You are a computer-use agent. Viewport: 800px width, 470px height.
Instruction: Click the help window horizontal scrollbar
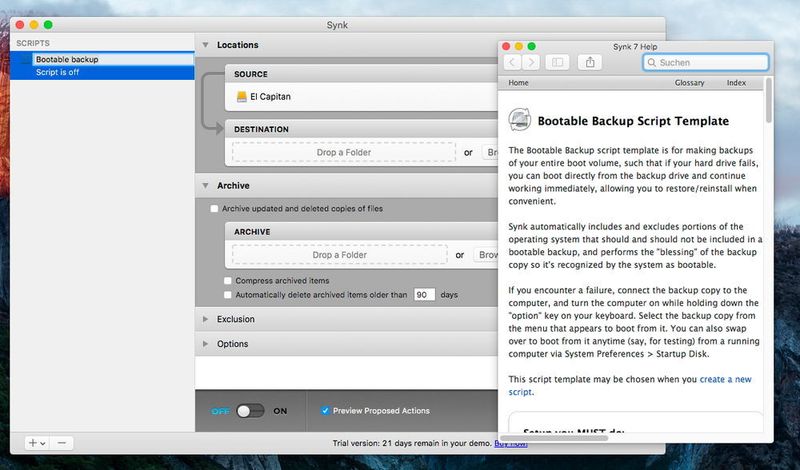554,438
